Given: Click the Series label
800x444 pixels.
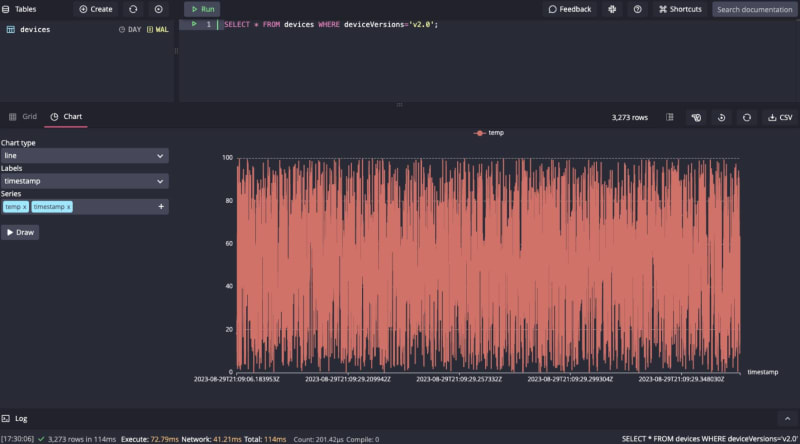Looking at the screenshot, I should 11,194.
